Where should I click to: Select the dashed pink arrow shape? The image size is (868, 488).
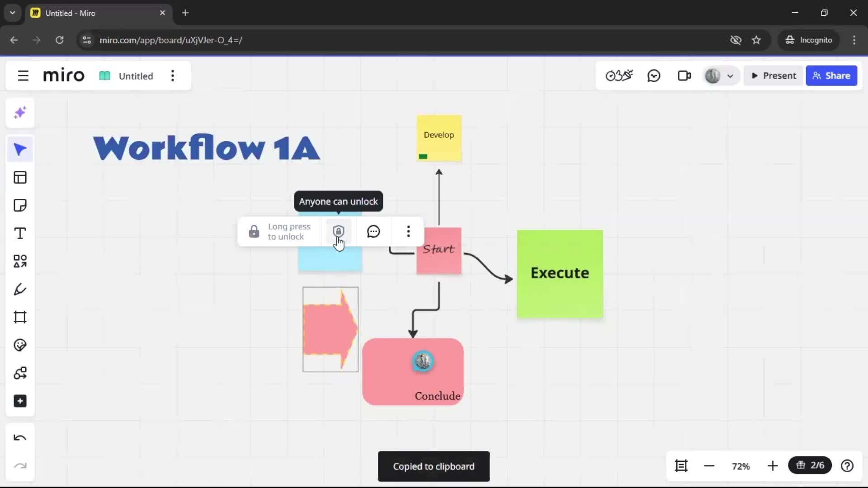[330, 329]
